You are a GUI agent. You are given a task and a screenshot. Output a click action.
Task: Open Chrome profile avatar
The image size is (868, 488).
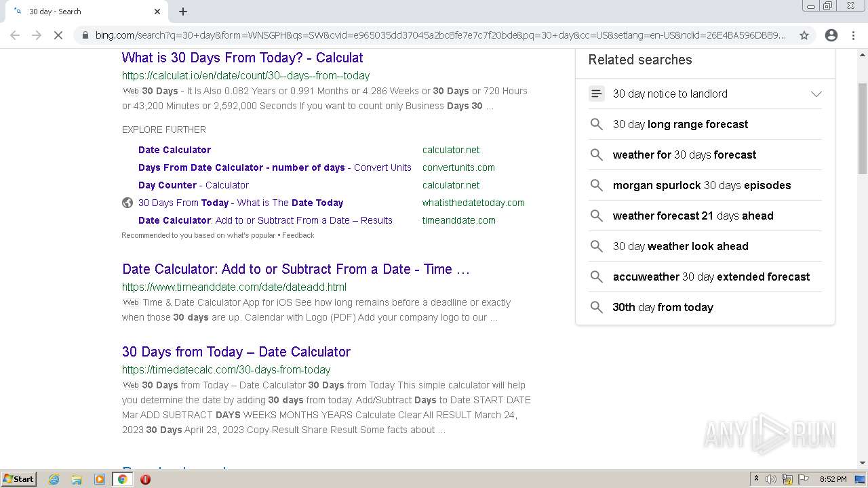click(x=831, y=35)
